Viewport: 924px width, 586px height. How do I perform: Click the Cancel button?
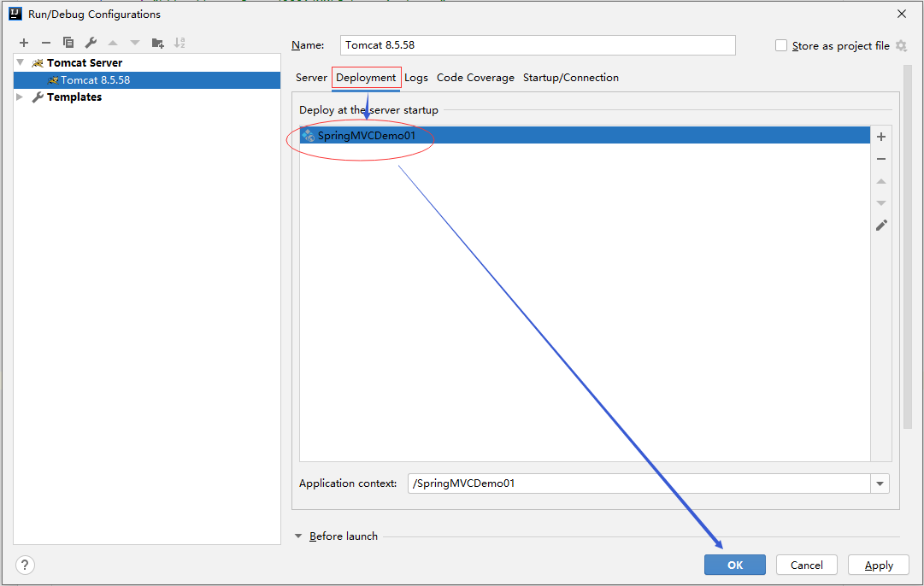(x=807, y=565)
